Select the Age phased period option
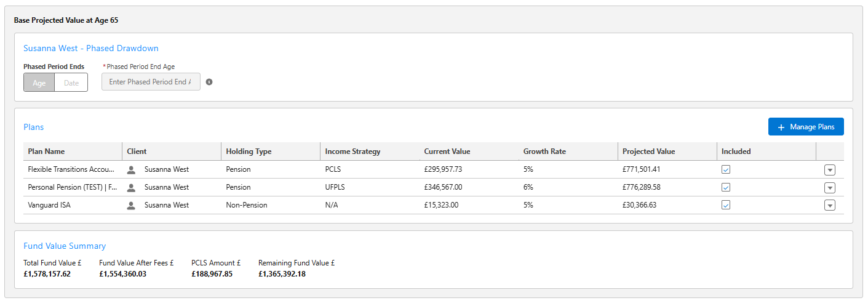 39,83
